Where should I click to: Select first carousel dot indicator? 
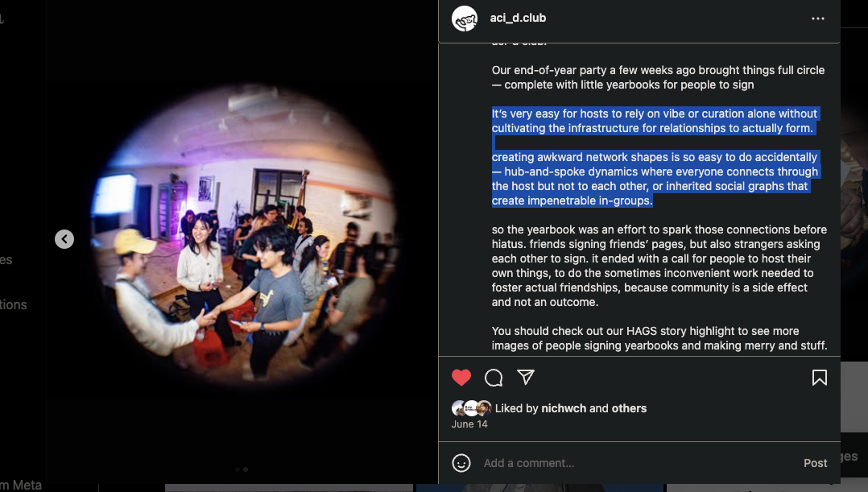pyautogui.click(x=238, y=469)
